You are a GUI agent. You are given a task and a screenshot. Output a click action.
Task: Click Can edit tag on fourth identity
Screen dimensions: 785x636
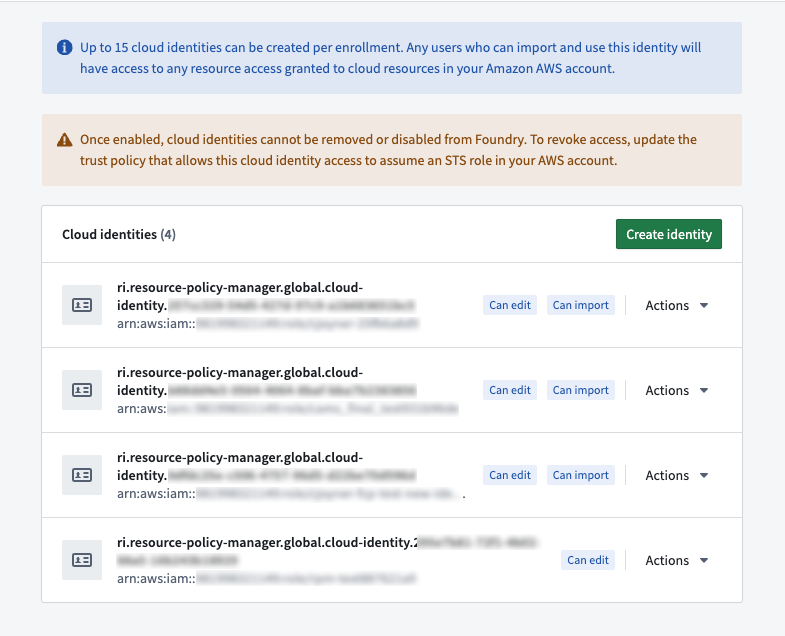click(x=588, y=560)
